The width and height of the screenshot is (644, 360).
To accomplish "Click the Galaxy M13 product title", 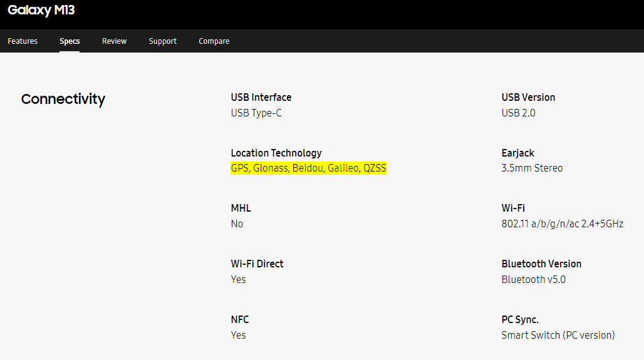I will click(x=41, y=10).
